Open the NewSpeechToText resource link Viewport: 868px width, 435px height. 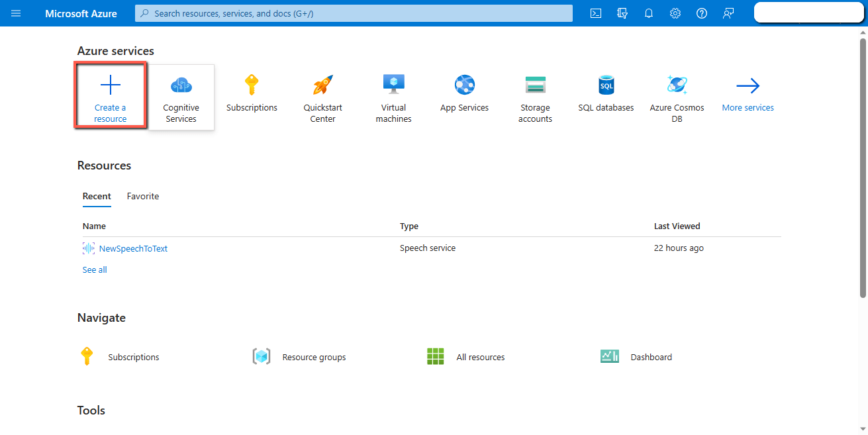tap(133, 248)
